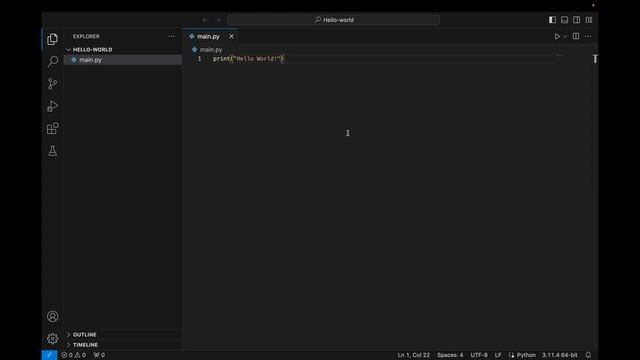The image size is (640, 360).
Task: Open the run button dropdown arrow
Action: (x=565, y=36)
